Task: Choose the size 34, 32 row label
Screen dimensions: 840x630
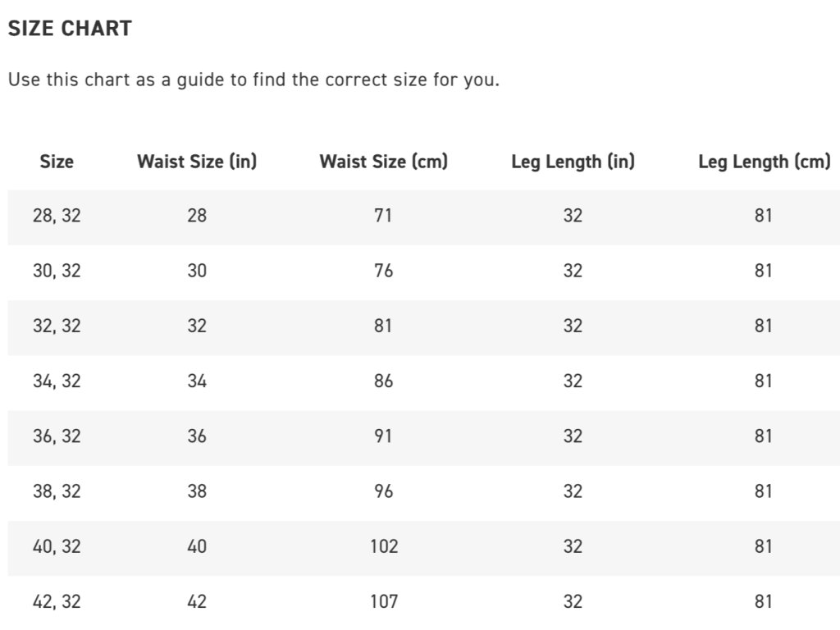Action: pyautogui.click(x=57, y=381)
